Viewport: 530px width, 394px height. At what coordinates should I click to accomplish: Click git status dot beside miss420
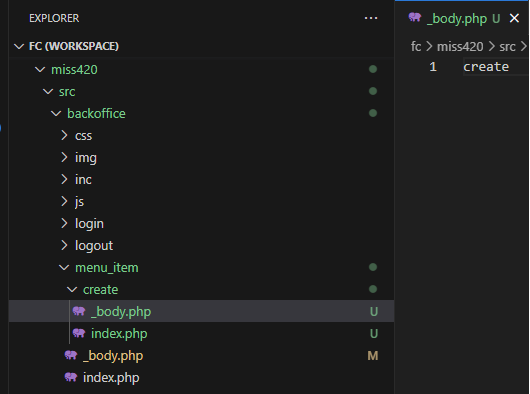pyautogui.click(x=373, y=69)
